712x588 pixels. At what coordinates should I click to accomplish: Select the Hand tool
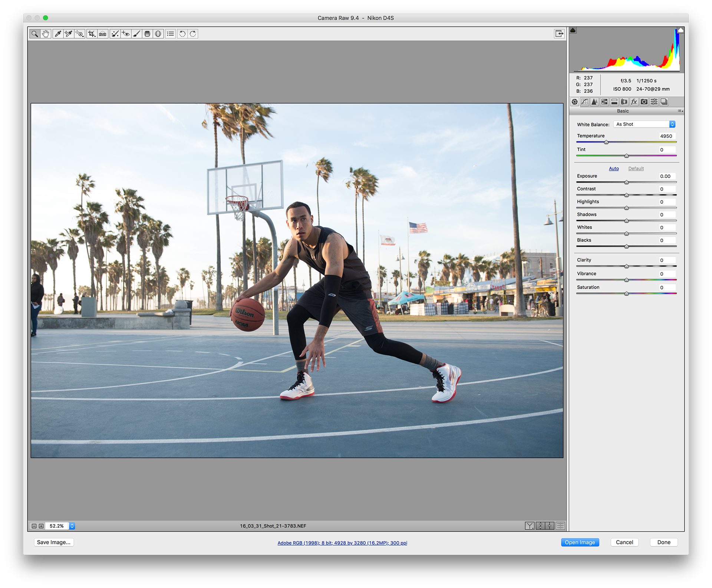coord(46,34)
